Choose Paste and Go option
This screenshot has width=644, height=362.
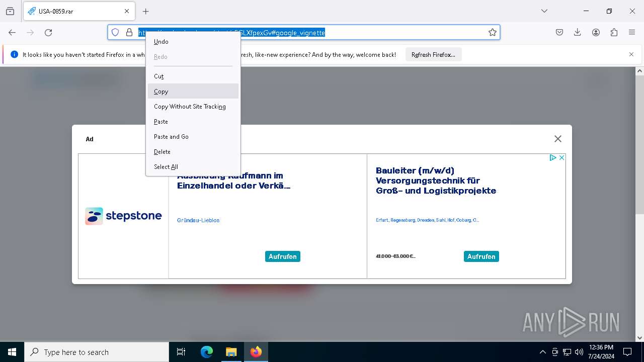click(193, 137)
